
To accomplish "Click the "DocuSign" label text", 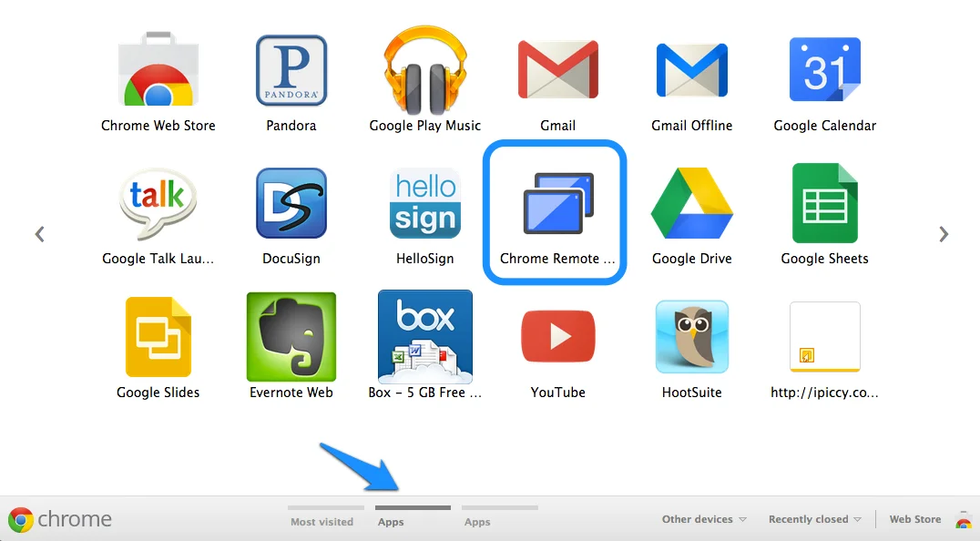I will click(x=291, y=259).
